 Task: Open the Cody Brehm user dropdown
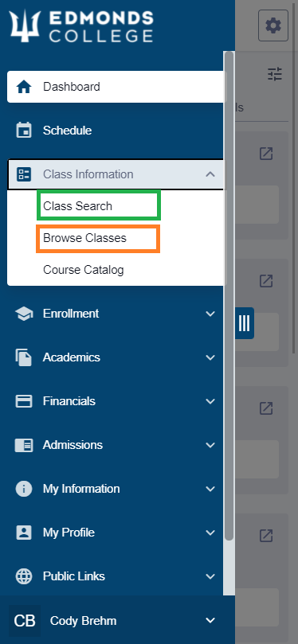tap(210, 620)
